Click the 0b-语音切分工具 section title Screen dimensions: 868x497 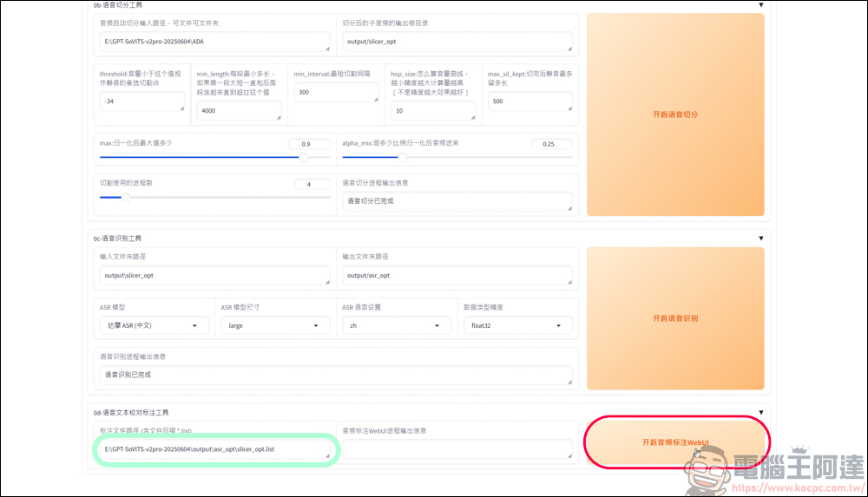(x=118, y=5)
